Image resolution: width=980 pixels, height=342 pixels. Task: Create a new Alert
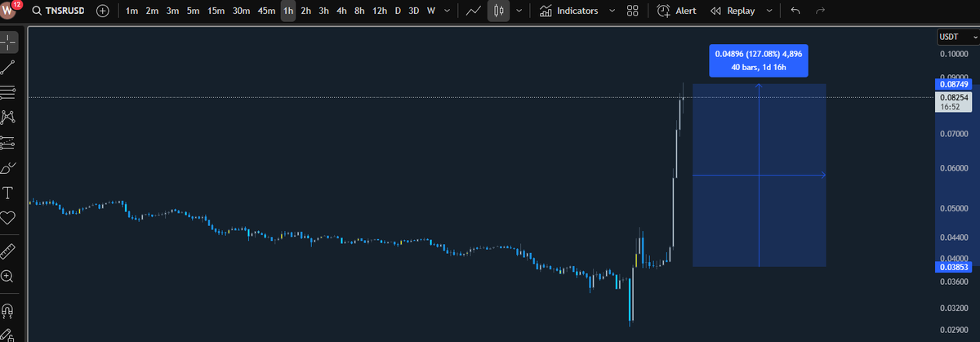point(677,11)
